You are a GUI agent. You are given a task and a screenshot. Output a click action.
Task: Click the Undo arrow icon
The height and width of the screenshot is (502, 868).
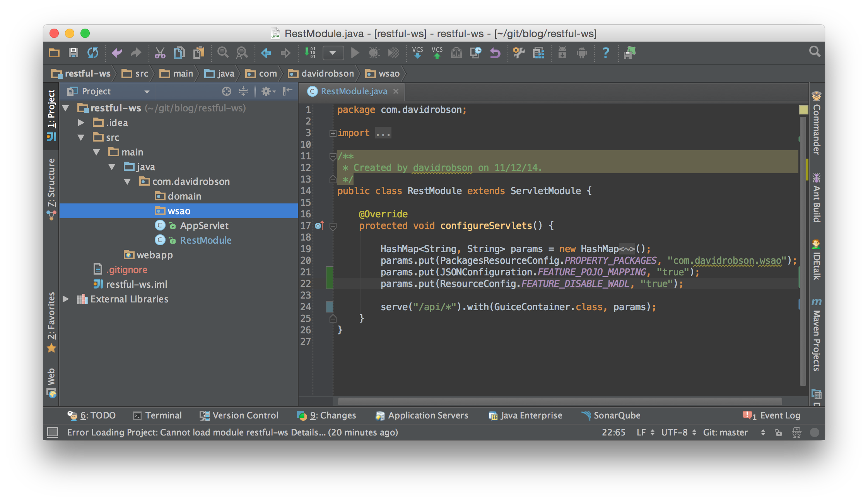coord(117,53)
